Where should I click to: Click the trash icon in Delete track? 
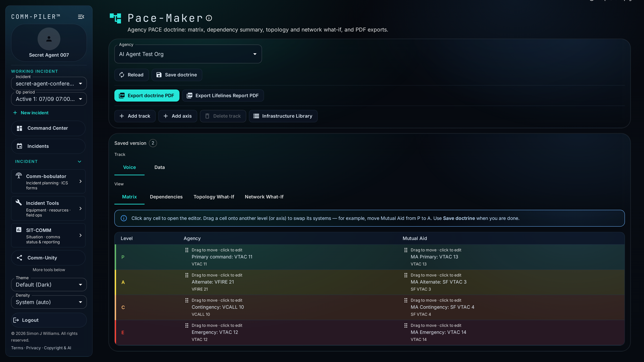[207, 116]
